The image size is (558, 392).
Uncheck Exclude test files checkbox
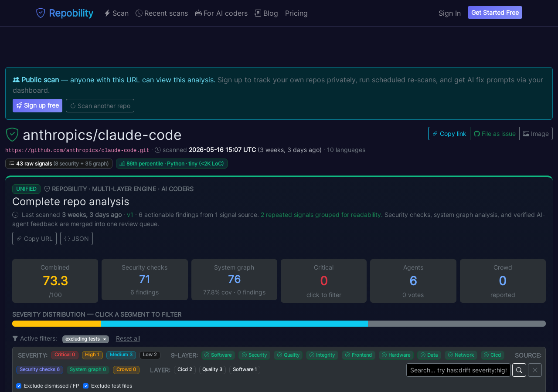85,386
